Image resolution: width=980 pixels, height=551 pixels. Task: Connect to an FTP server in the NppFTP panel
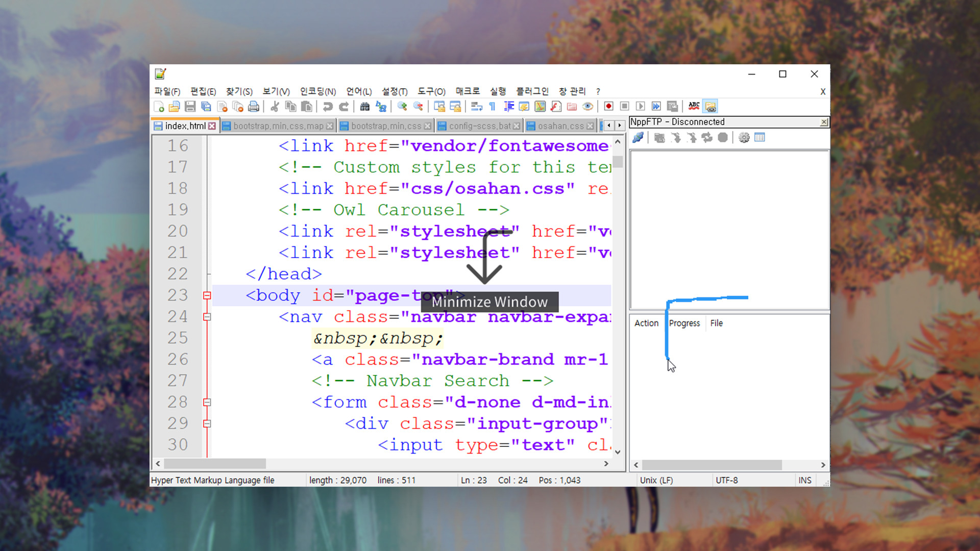638,137
